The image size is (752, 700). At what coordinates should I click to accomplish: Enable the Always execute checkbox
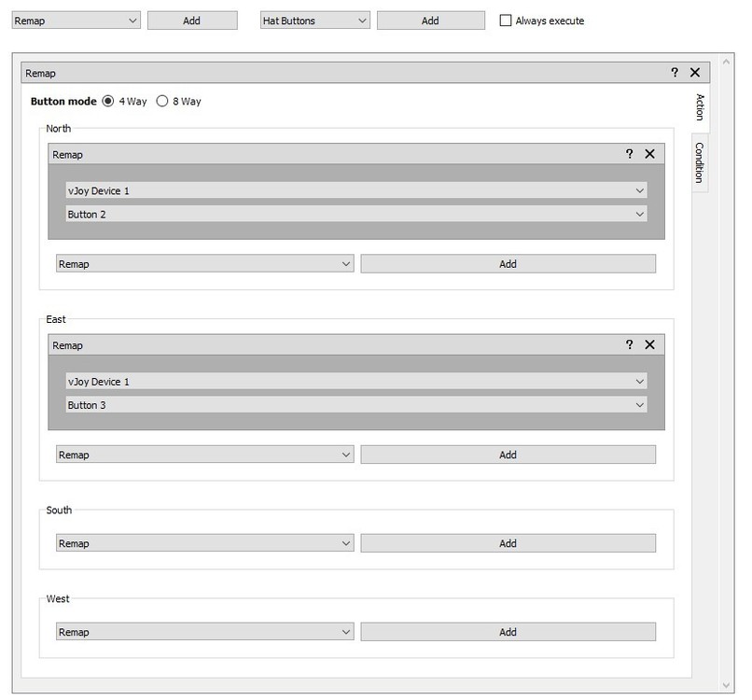pyautogui.click(x=506, y=21)
